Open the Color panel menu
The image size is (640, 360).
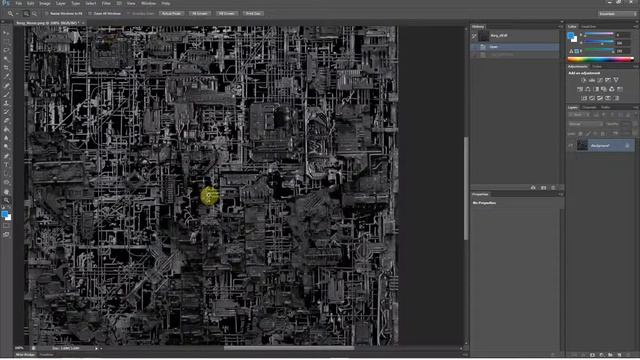click(x=636, y=27)
